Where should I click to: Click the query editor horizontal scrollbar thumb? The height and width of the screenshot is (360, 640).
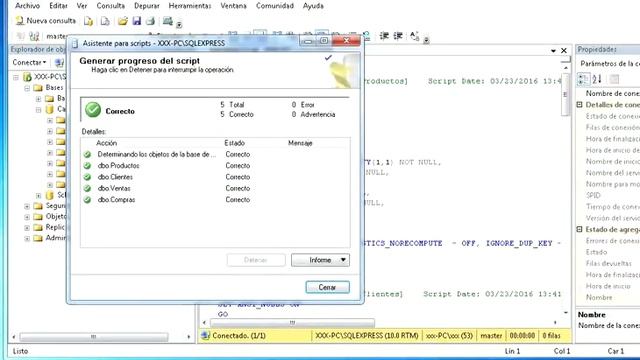(x=292, y=323)
